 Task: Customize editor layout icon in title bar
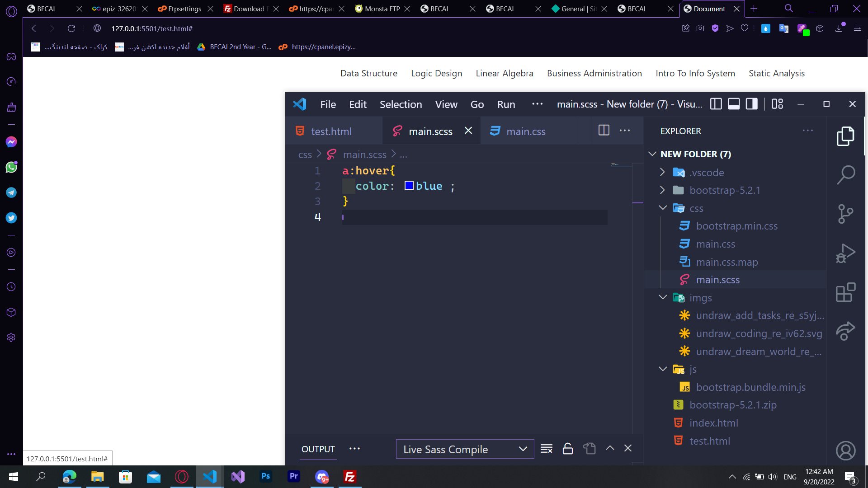tap(777, 104)
